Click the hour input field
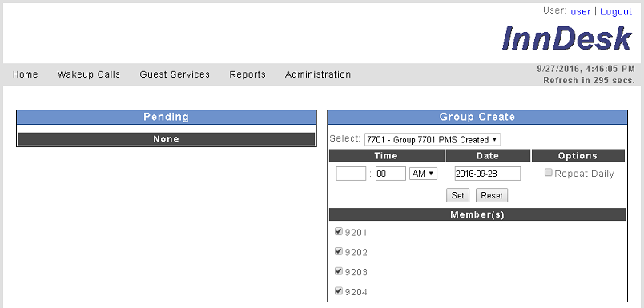 click(351, 174)
